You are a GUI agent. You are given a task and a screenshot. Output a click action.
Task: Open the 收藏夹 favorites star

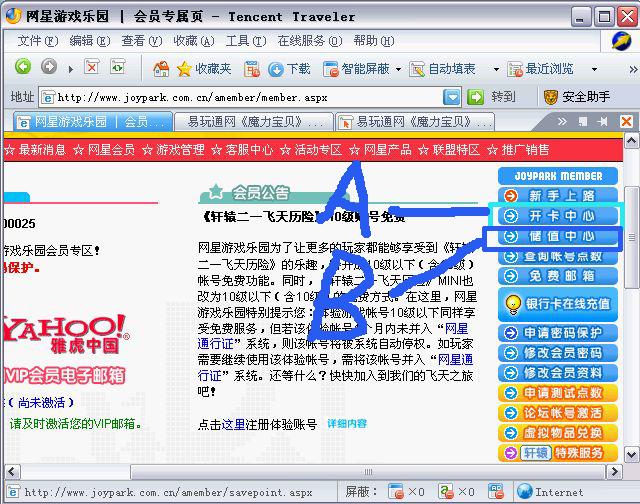tap(204, 69)
